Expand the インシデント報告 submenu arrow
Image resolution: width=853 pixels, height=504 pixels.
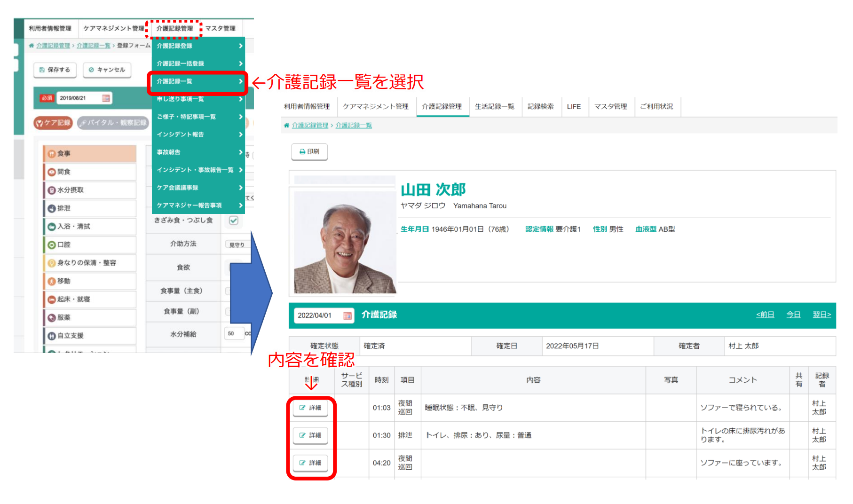pos(240,134)
